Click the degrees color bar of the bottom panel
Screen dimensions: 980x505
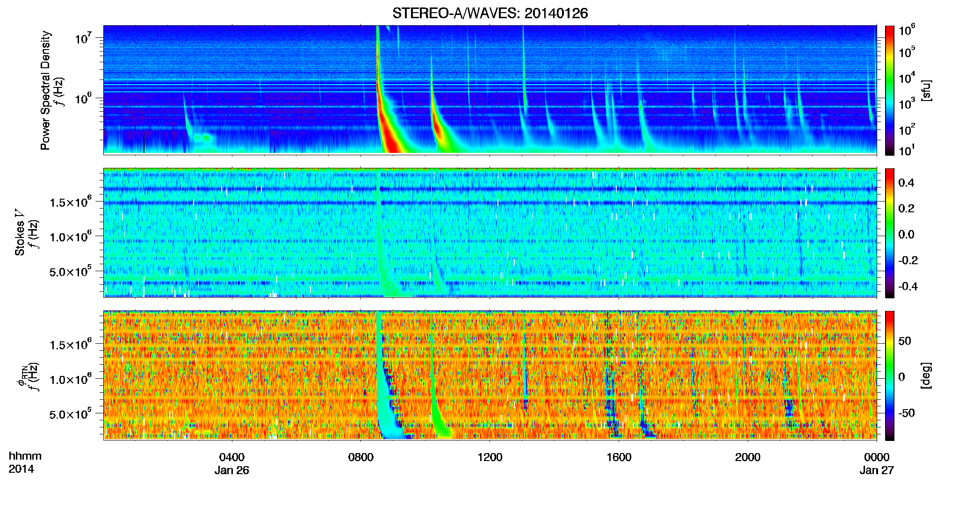point(890,375)
